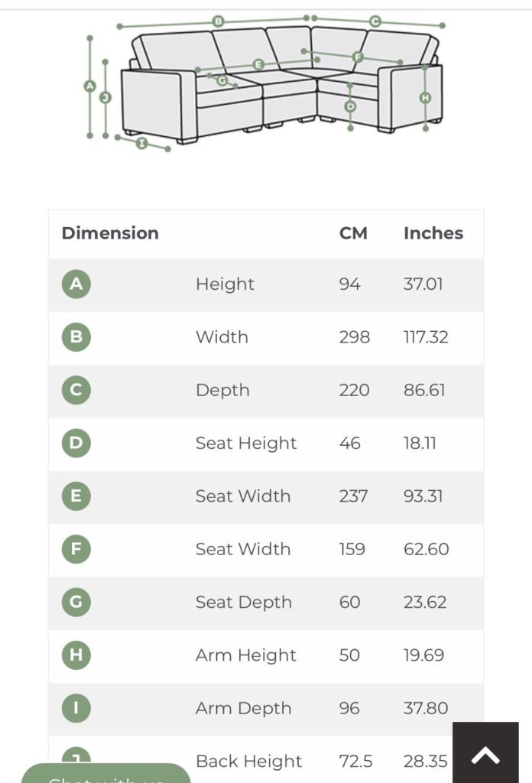Click the green H dimension badge
532x783 pixels.
click(76, 655)
